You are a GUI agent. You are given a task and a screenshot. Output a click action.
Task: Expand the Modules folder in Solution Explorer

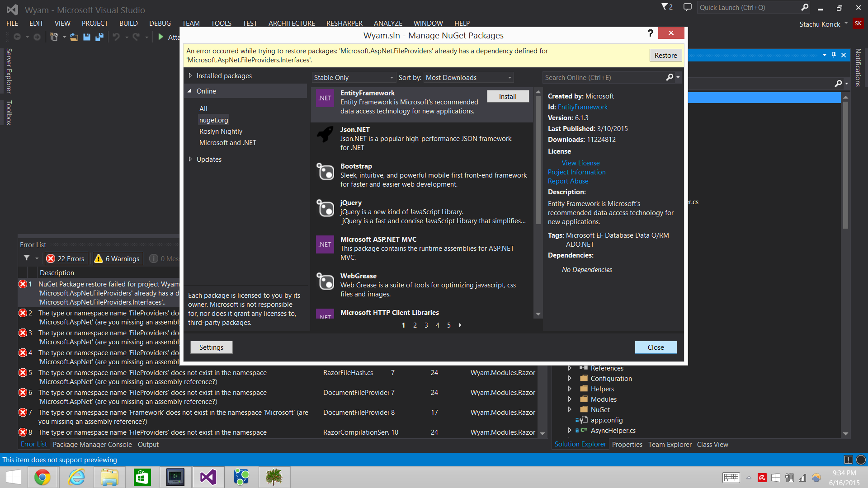570,399
